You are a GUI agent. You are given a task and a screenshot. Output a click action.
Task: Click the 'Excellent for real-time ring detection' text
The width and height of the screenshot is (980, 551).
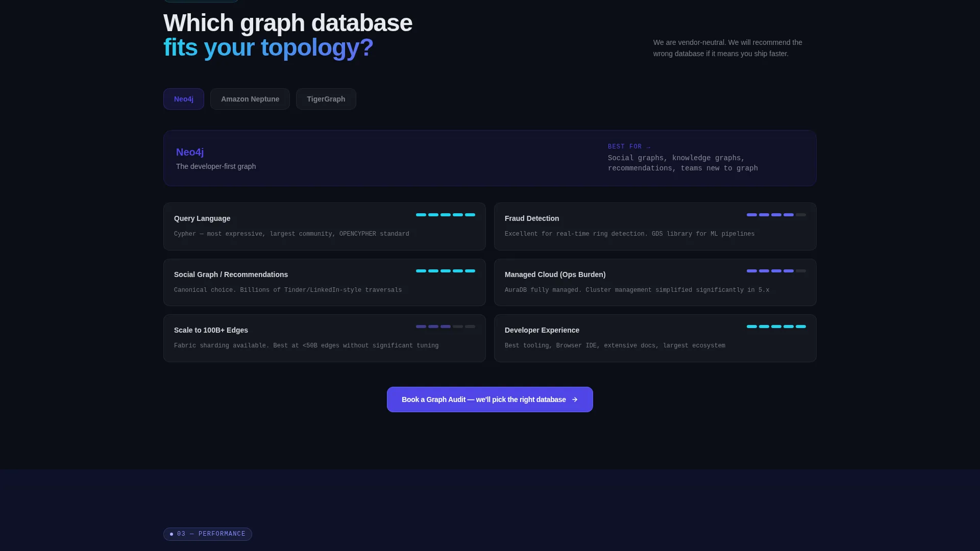click(630, 234)
